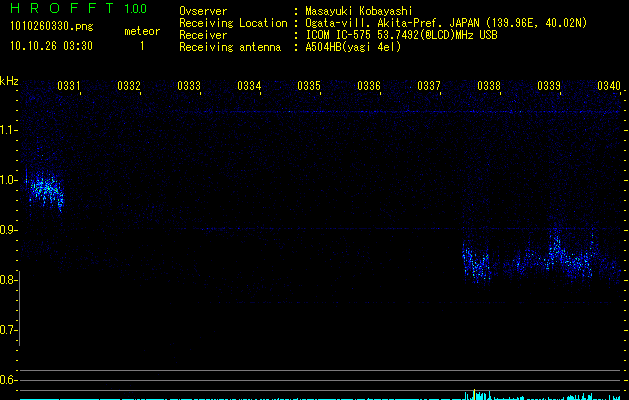Viewport: 629px width, 400px height.
Task: Click the 0333 time marker
Action: coord(189,86)
